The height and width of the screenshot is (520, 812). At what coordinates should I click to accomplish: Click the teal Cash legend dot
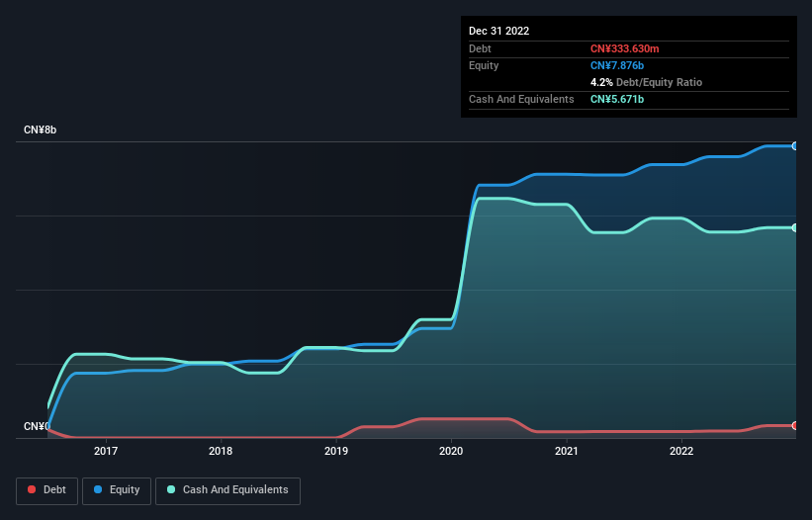(171, 489)
